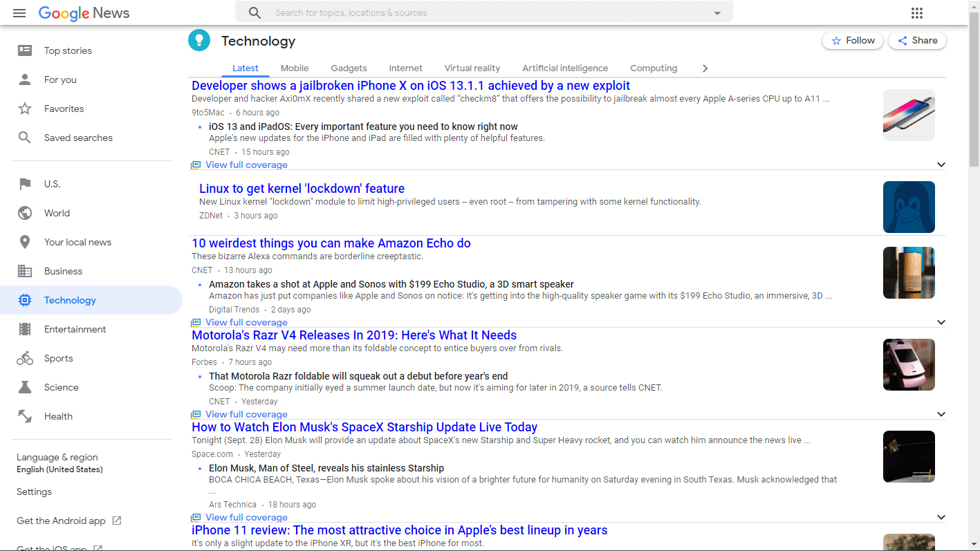Click the Technology lightbulb topic icon
Image resolution: width=980 pixels, height=551 pixels.
(199, 40)
